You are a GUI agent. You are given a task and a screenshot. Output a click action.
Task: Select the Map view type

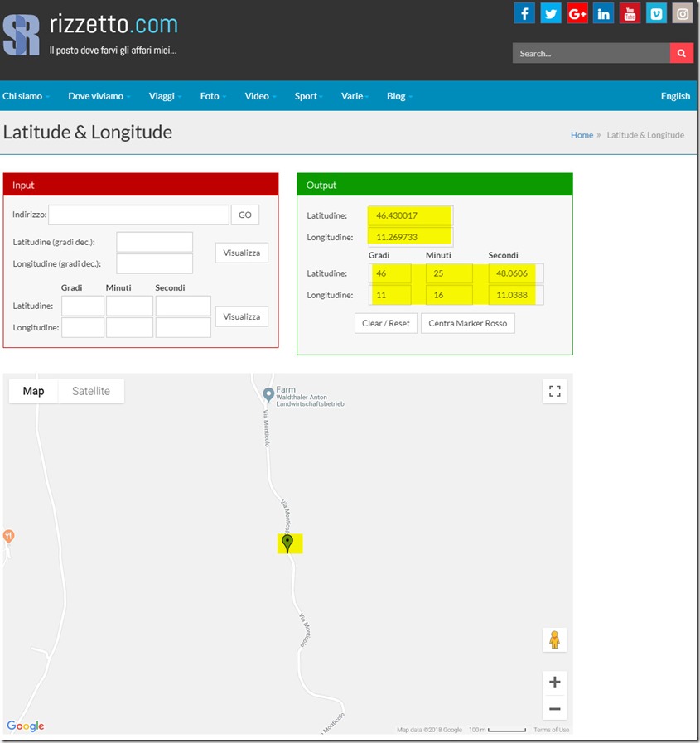[33, 391]
